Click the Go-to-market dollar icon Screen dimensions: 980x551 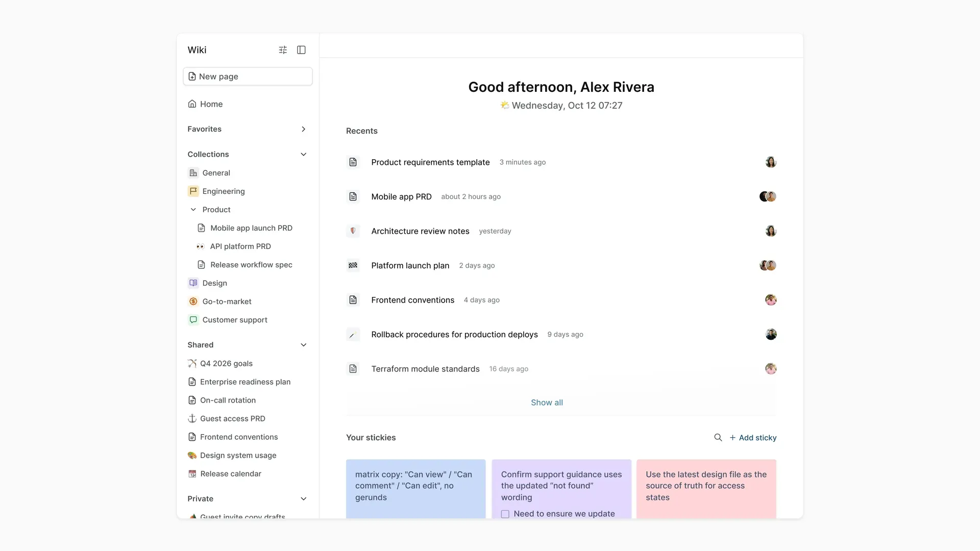(x=193, y=302)
